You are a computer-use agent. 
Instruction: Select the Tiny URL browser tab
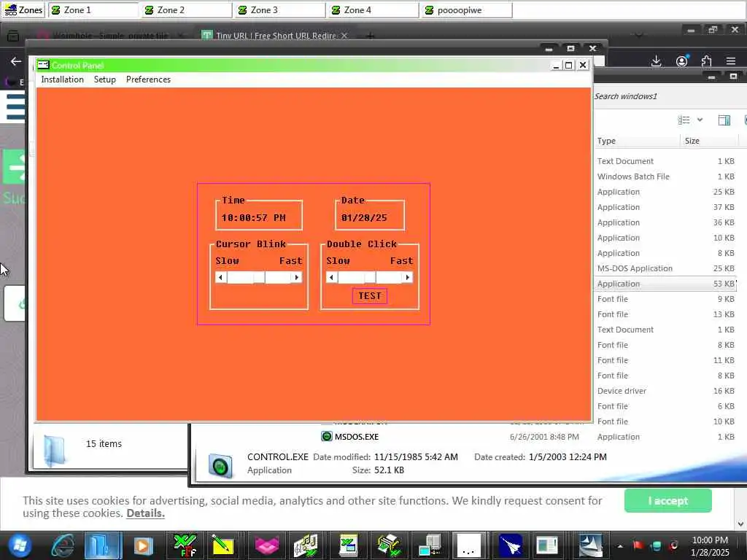275,36
